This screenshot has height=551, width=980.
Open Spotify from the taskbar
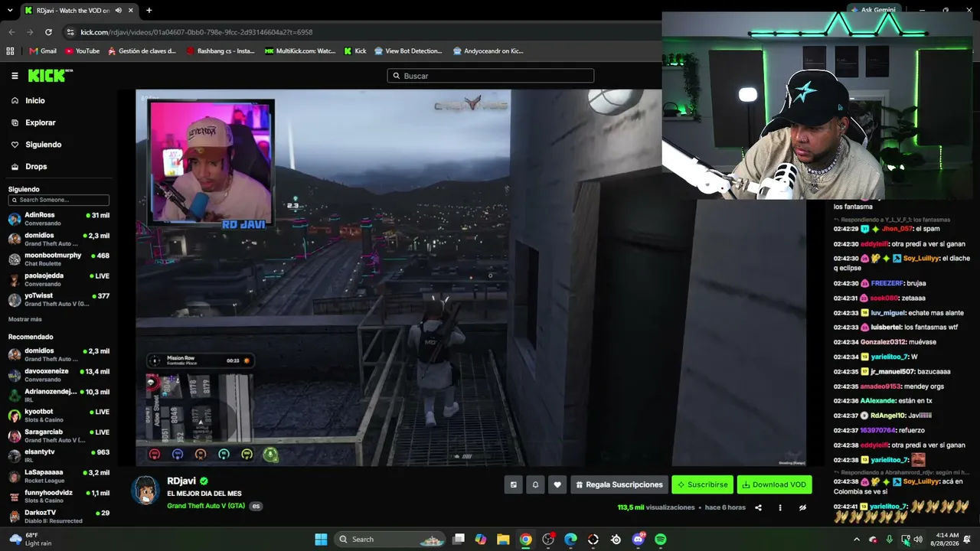tap(661, 540)
